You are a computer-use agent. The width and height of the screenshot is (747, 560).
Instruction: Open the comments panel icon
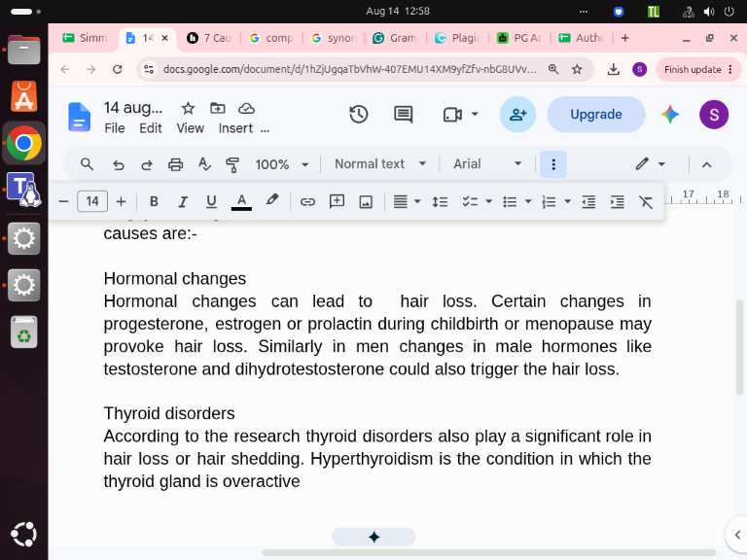pyautogui.click(x=403, y=115)
